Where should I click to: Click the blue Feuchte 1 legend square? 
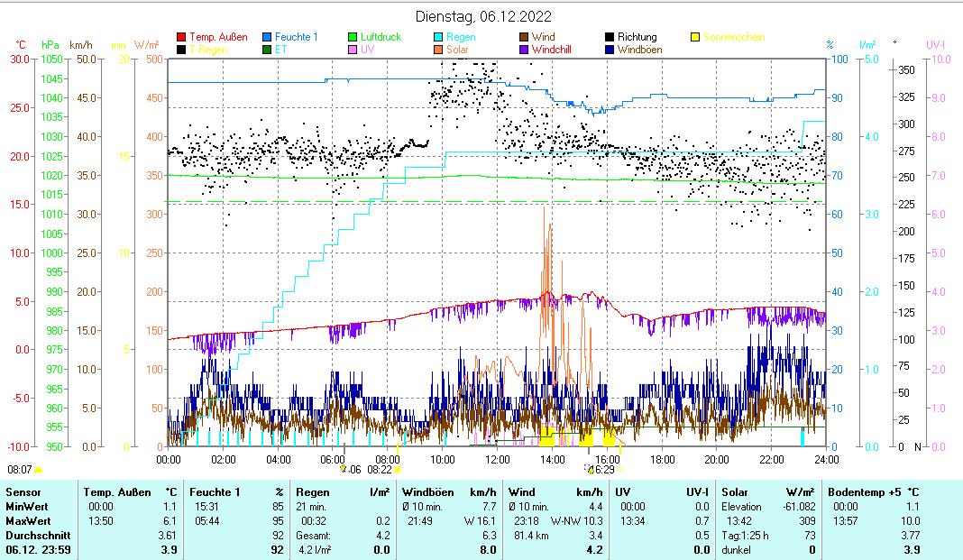click(x=267, y=38)
